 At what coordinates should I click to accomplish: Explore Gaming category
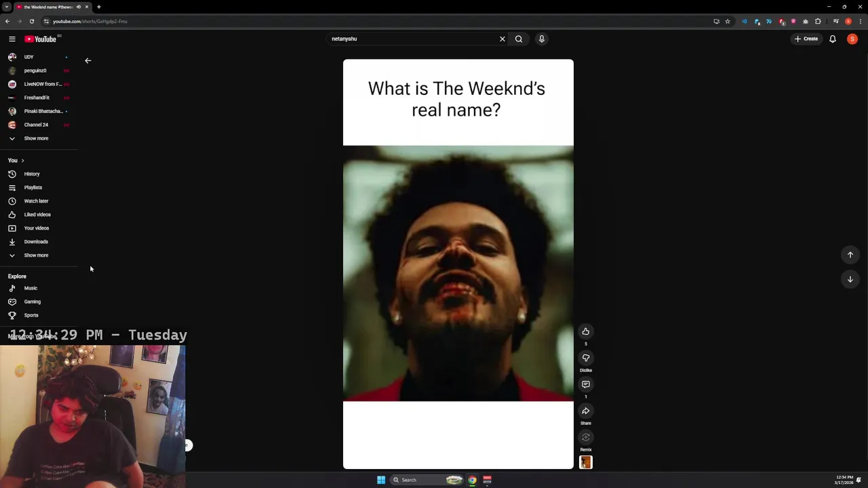click(38, 302)
